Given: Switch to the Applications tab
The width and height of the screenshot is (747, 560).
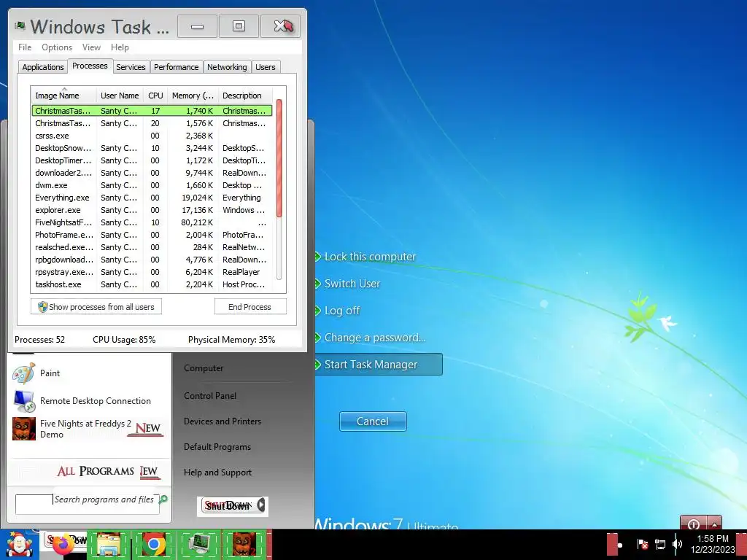Looking at the screenshot, I should coord(43,66).
